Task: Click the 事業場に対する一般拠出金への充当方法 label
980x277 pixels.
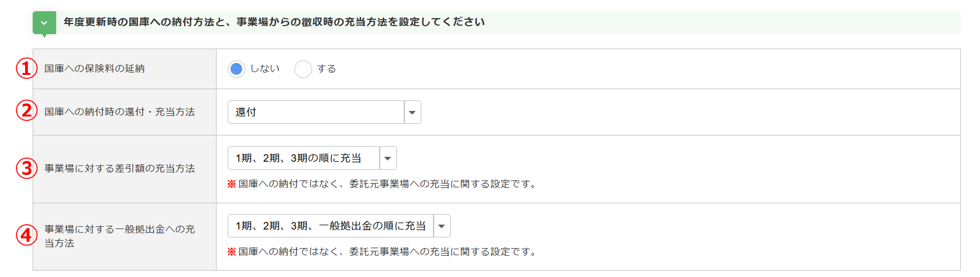Action: pos(120,236)
